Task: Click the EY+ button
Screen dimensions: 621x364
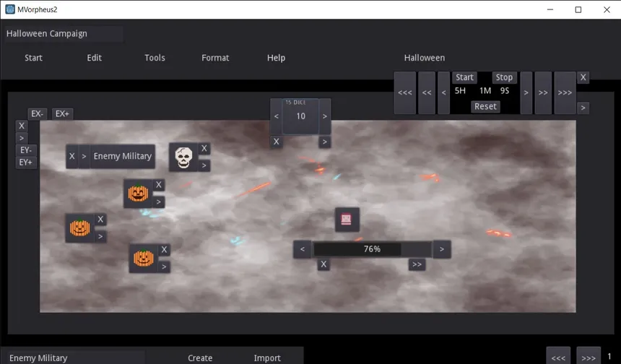Action: (x=26, y=162)
